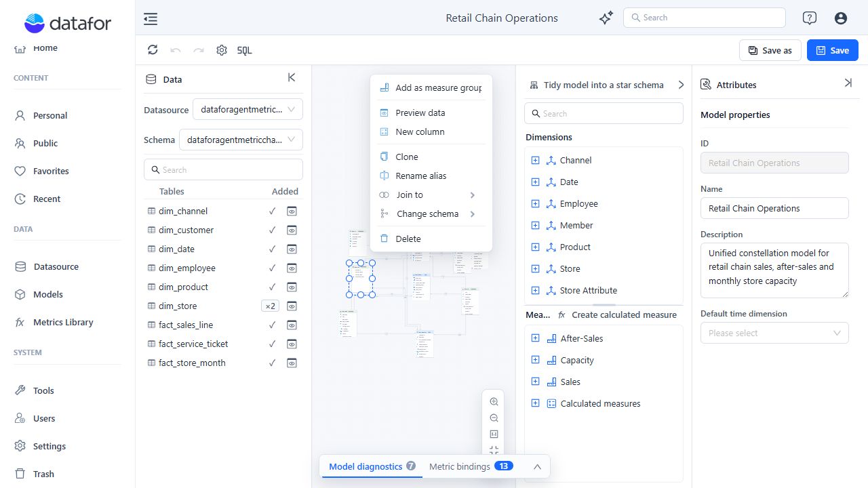Open Personal content in the sidebar
Viewport: 868px width, 488px height.
tap(50, 115)
